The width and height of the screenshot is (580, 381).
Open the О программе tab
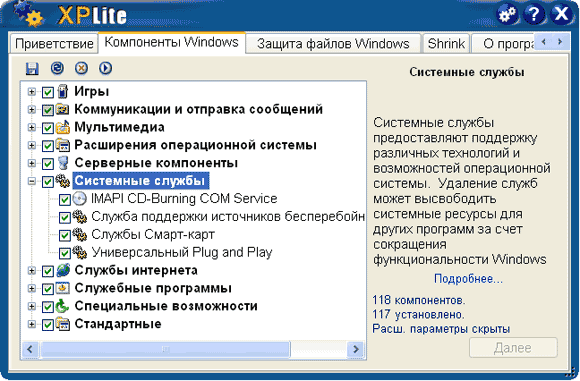[503, 44]
